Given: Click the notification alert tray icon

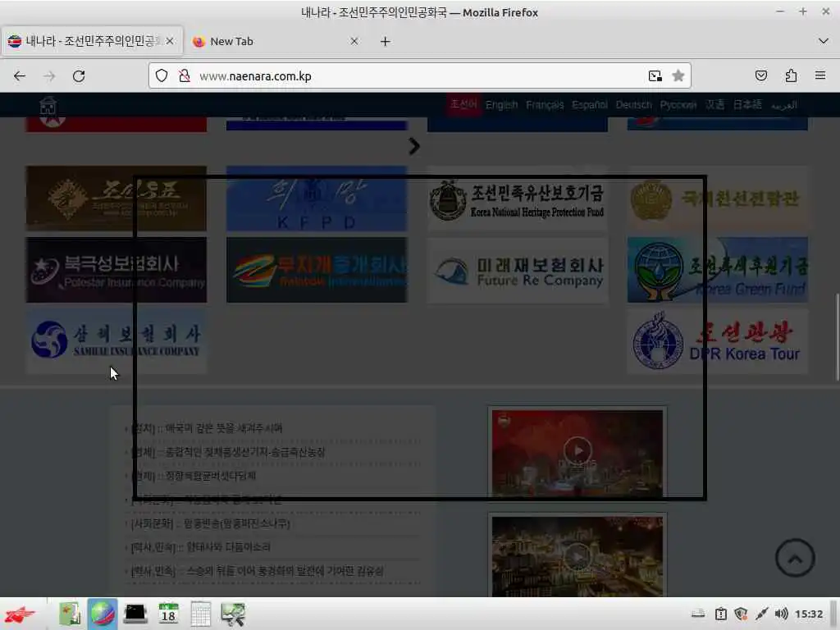Looking at the screenshot, I should click(721, 614).
